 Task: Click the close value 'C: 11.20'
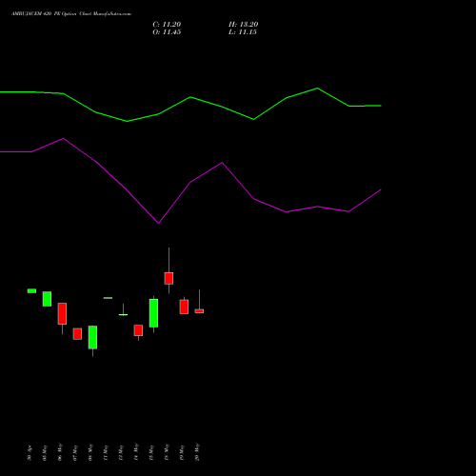point(167,25)
